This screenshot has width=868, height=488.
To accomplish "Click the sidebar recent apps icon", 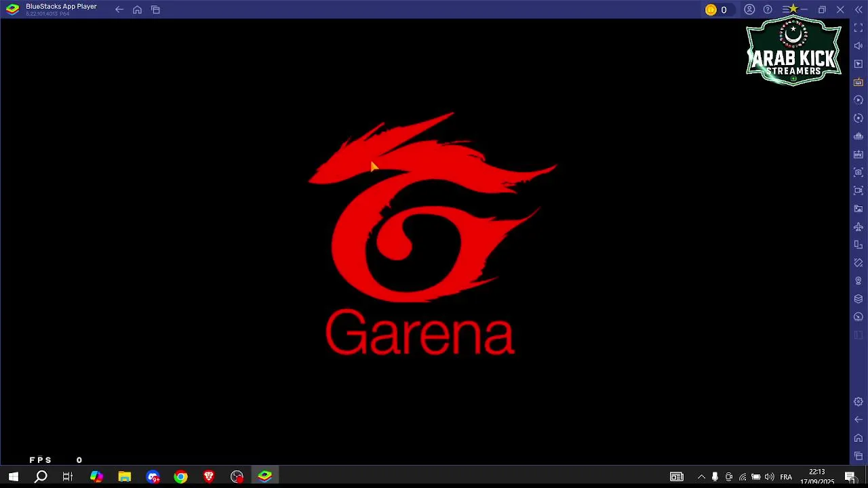I will point(859,456).
